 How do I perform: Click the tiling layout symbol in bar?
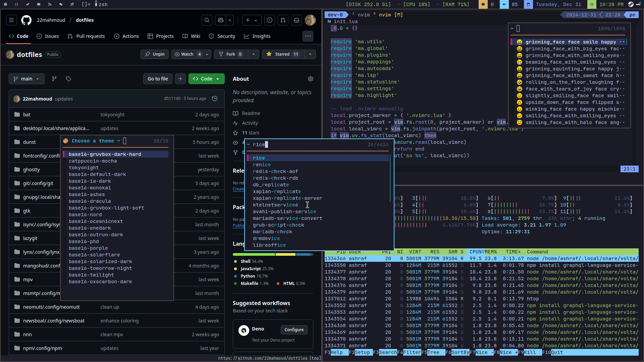point(86,4)
